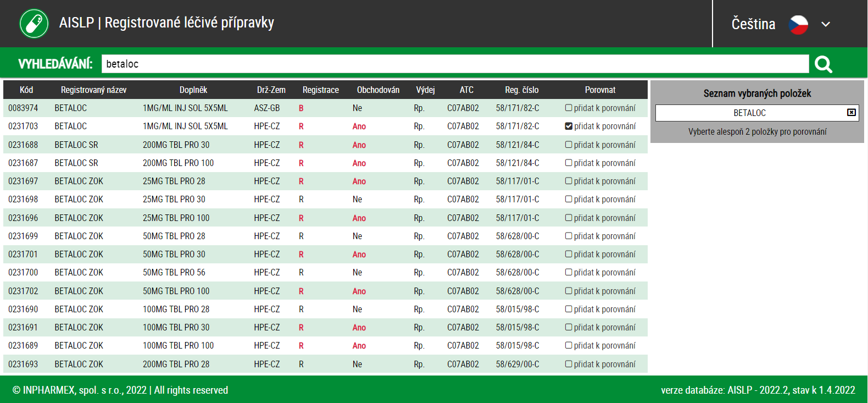This screenshot has height=403, width=868.
Task: Sort by the Doplněk column header
Action: 193,90
